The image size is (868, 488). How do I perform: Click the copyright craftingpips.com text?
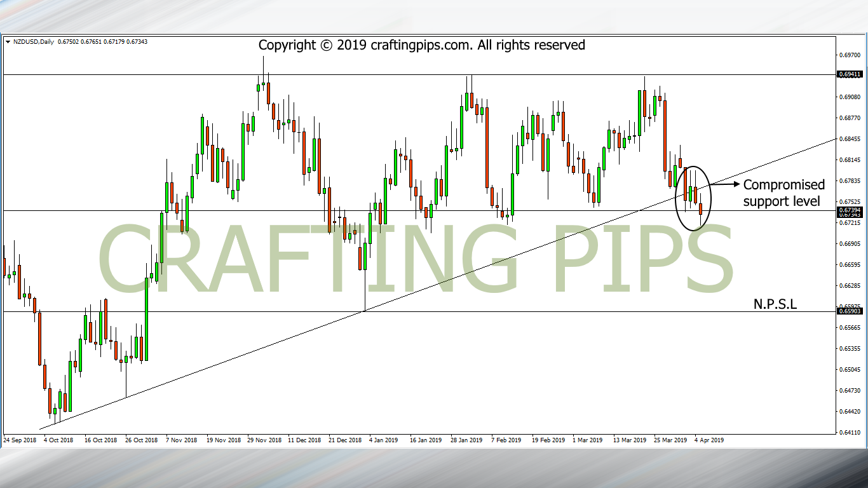(x=422, y=45)
